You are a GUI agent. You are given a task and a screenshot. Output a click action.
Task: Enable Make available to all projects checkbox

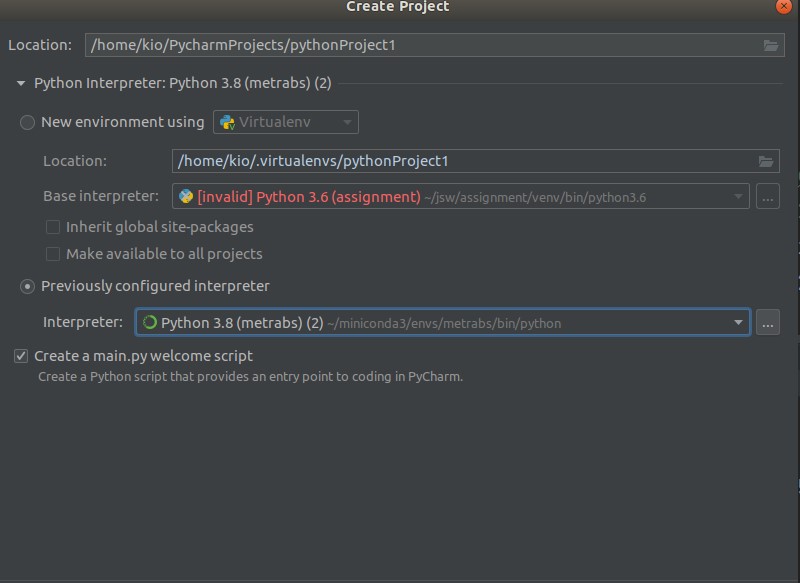click(x=53, y=254)
